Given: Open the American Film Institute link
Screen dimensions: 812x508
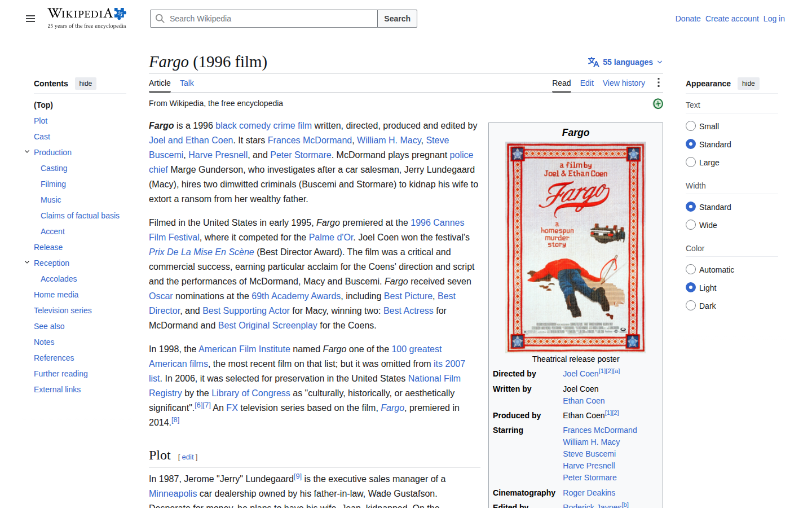Looking at the screenshot, I should 244,349.
